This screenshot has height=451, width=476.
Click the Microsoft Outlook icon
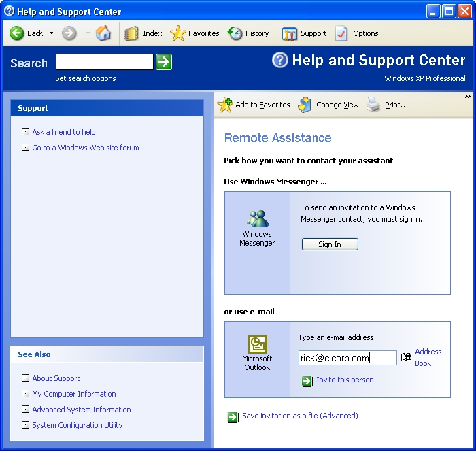point(258,344)
